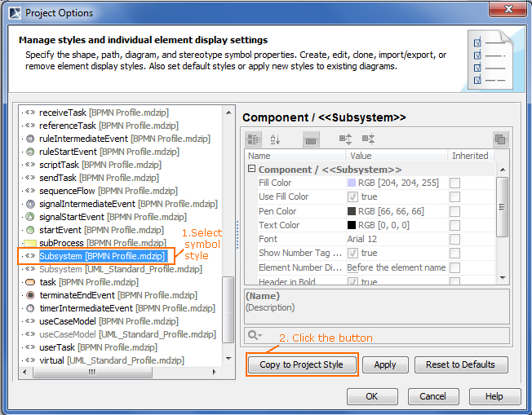Click Reset to Defaults button

(461, 364)
